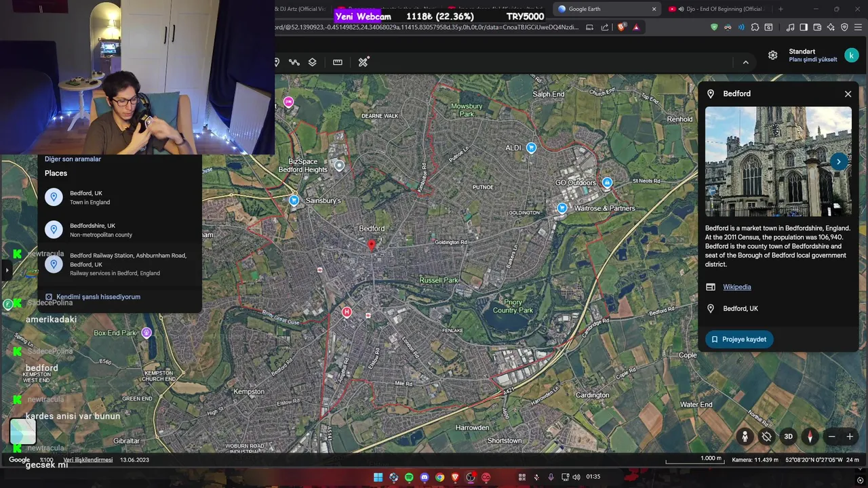Click the Sainsbury's map marker

294,201
